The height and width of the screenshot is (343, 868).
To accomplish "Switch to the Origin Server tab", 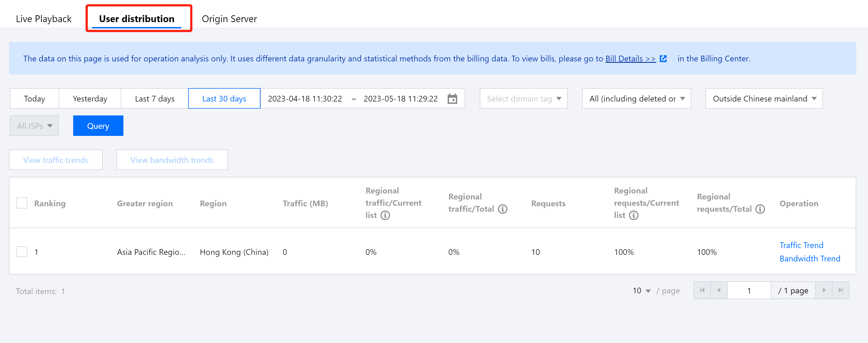I will click(x=229, y=19).
